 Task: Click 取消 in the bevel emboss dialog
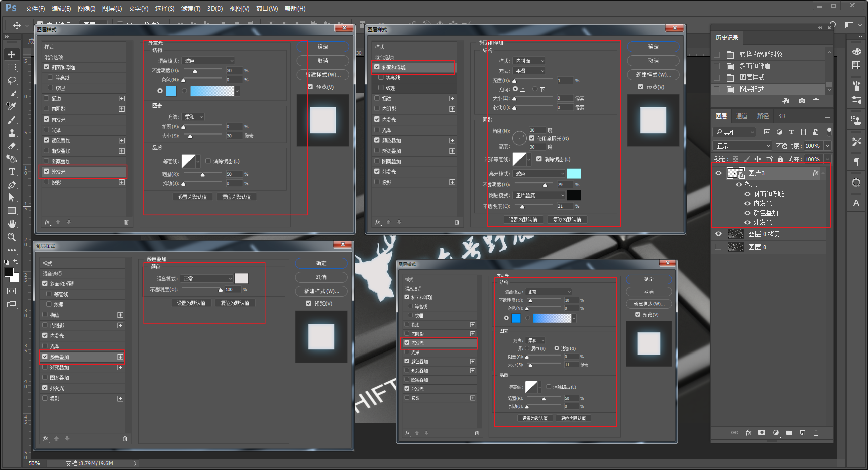(653, 61)
